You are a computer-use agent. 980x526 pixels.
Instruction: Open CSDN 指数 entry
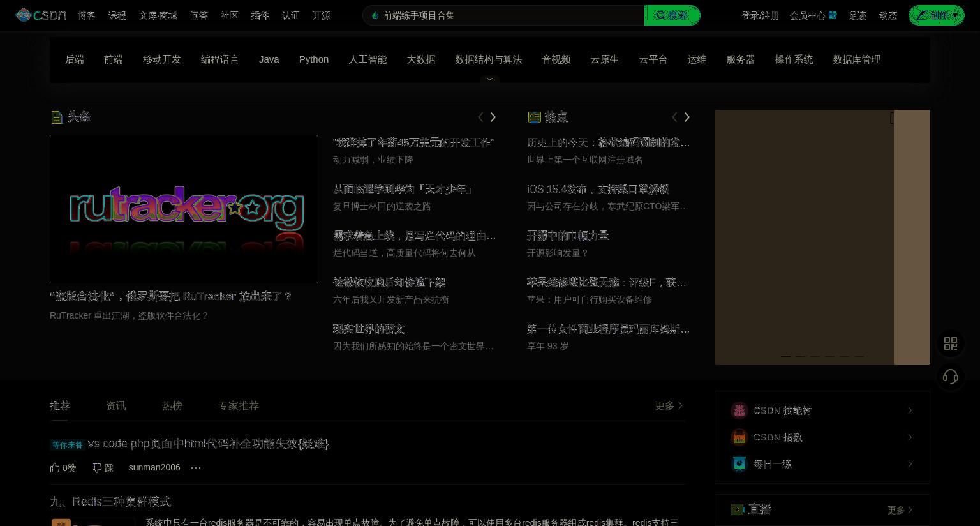pyautogui.click(x=822, y=437)
